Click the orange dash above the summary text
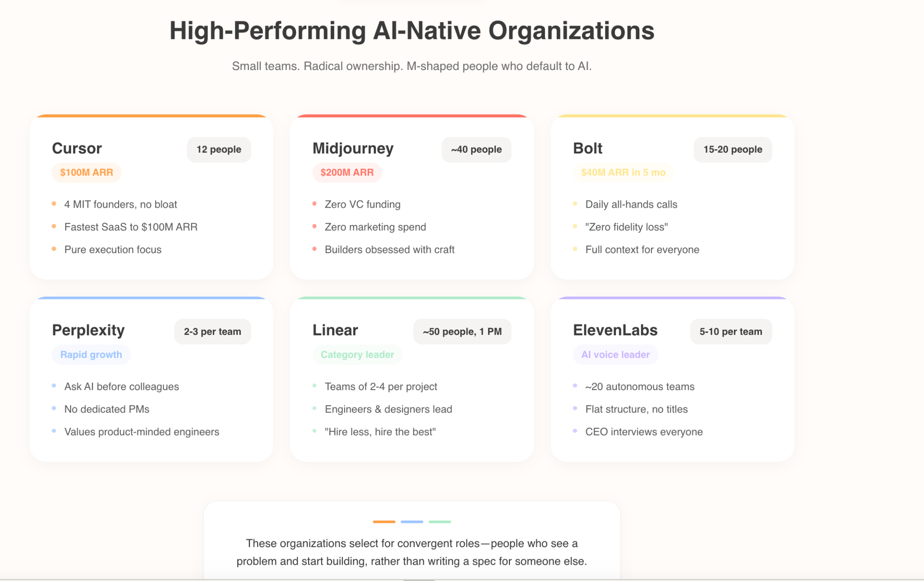 click(x=384, y=522)
